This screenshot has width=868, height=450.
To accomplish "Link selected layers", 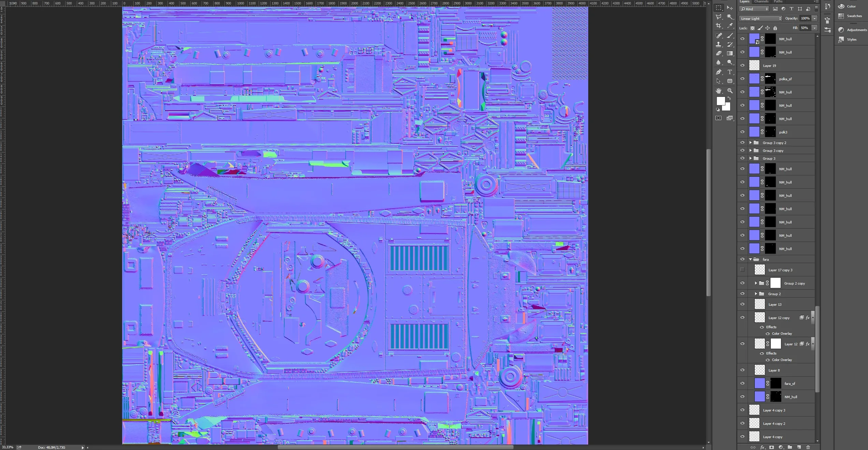I will coord(753,447).
